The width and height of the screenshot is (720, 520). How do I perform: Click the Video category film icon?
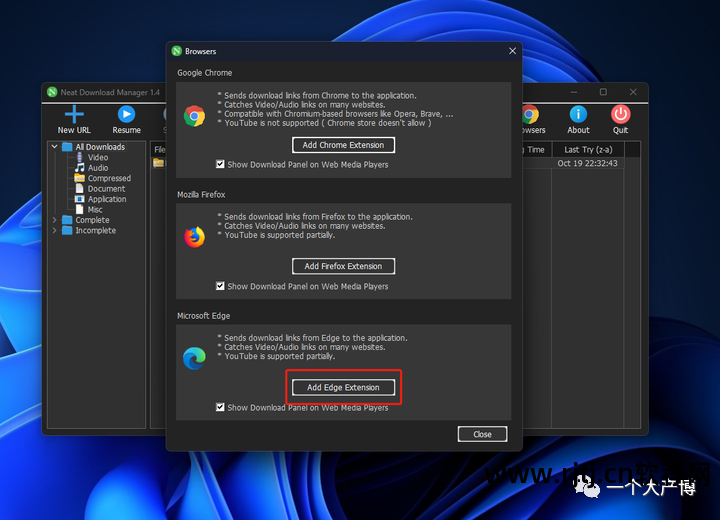click(79, 158)
